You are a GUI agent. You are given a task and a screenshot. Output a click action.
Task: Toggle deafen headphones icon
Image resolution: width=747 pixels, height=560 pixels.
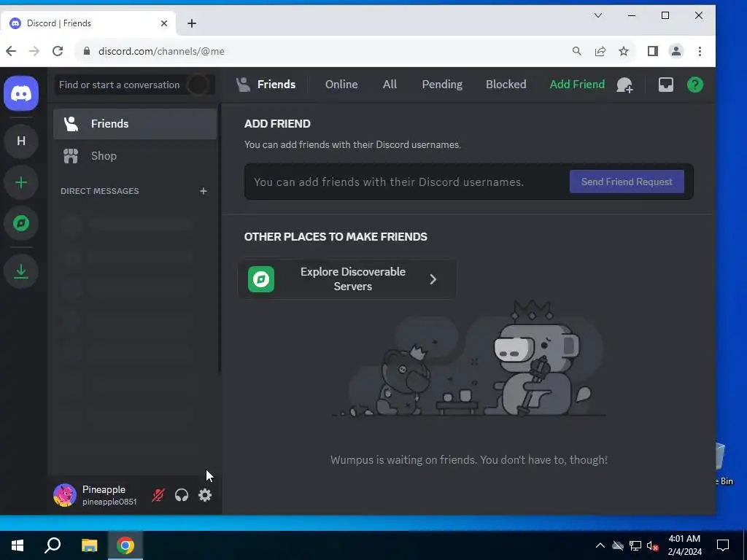coord(182,495)
